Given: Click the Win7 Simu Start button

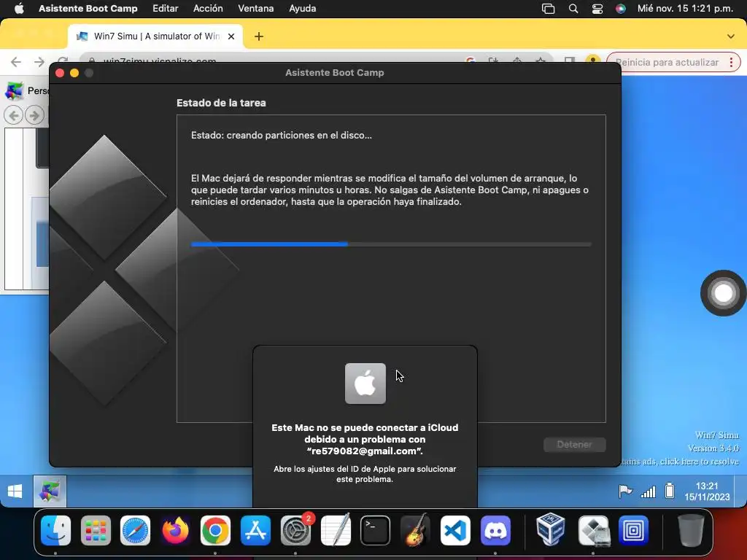Looking at the screenshot, I should 15,491.
